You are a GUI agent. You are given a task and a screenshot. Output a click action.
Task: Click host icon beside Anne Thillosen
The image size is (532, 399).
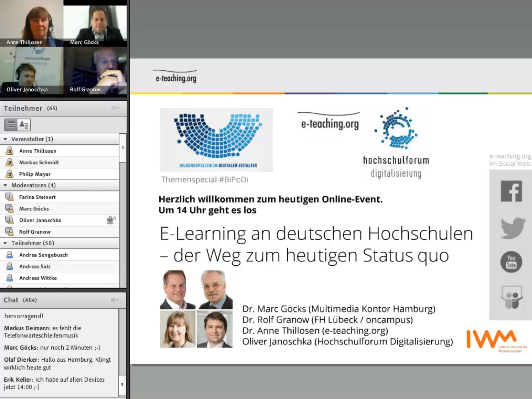(10, 151)
